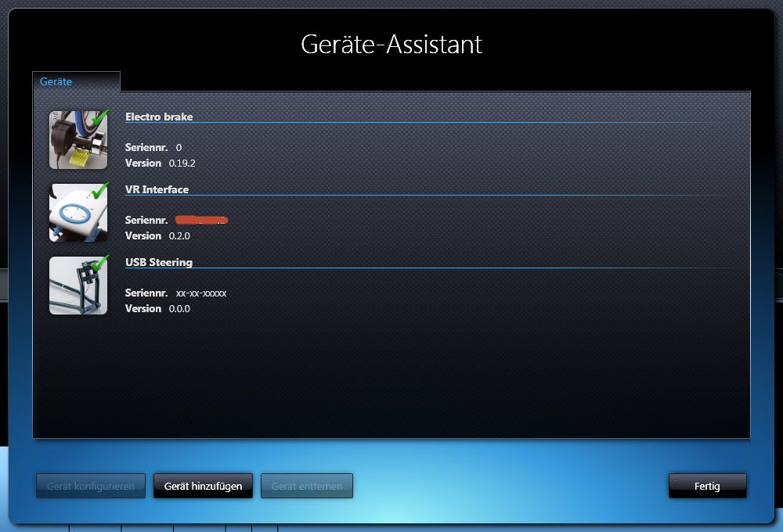Click the greyed-out Gerät entfernen button
Viewport: 783px width, 532px height.
[307, 486]
